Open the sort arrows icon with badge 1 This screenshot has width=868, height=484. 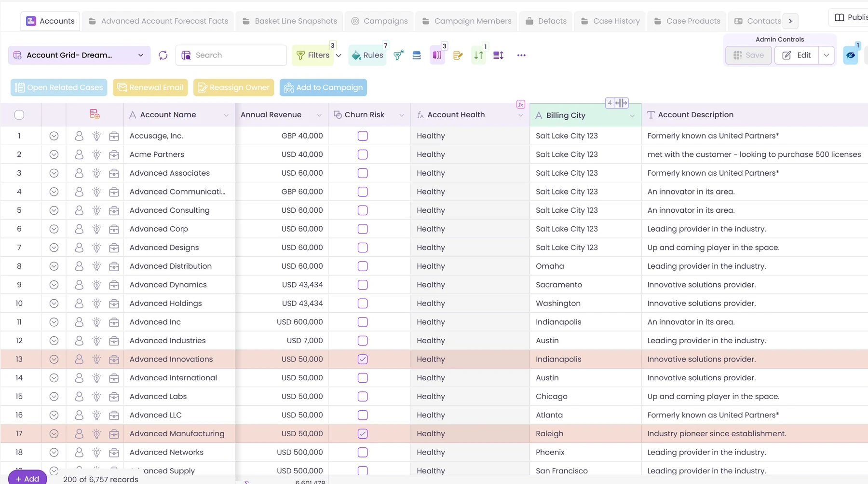479,55
